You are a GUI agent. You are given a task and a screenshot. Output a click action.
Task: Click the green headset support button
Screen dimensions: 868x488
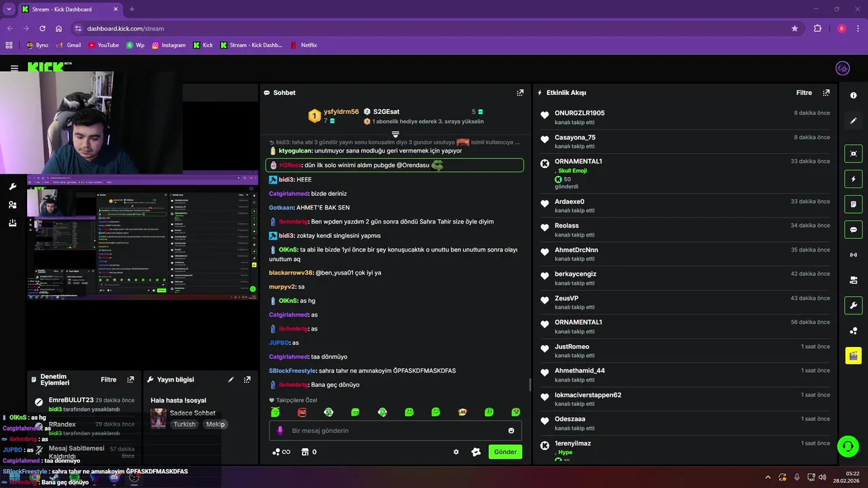tap(848, 446)
